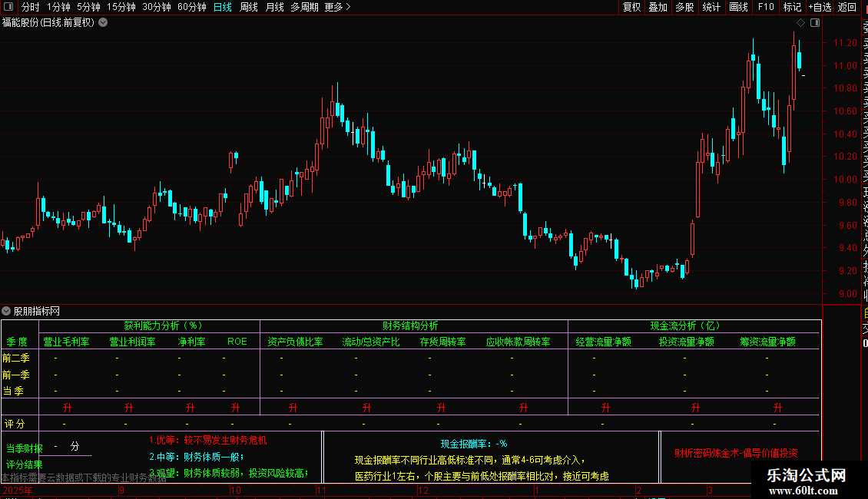Click 筹资流量净额 column header
868x499 pixels.
click(x=768, y=342)
